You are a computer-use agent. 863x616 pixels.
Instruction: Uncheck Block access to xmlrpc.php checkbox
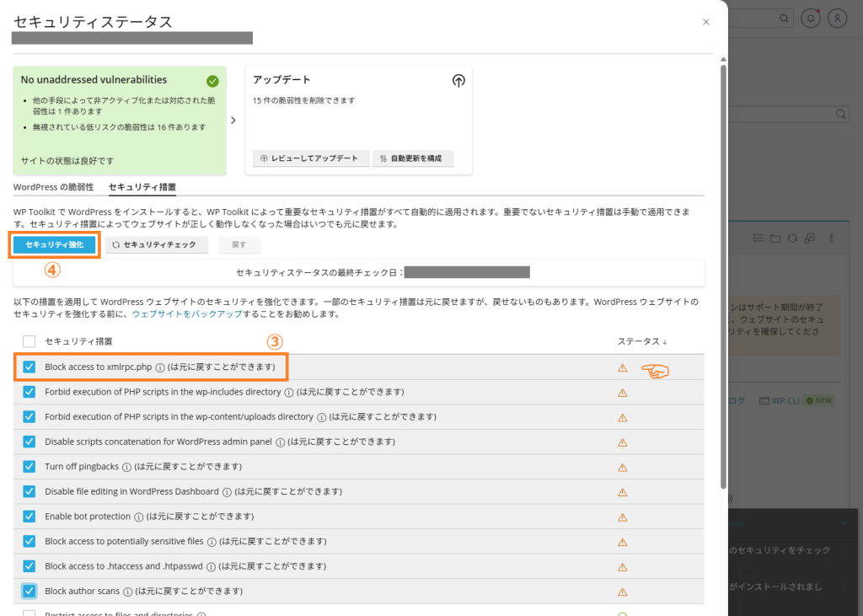29,367
